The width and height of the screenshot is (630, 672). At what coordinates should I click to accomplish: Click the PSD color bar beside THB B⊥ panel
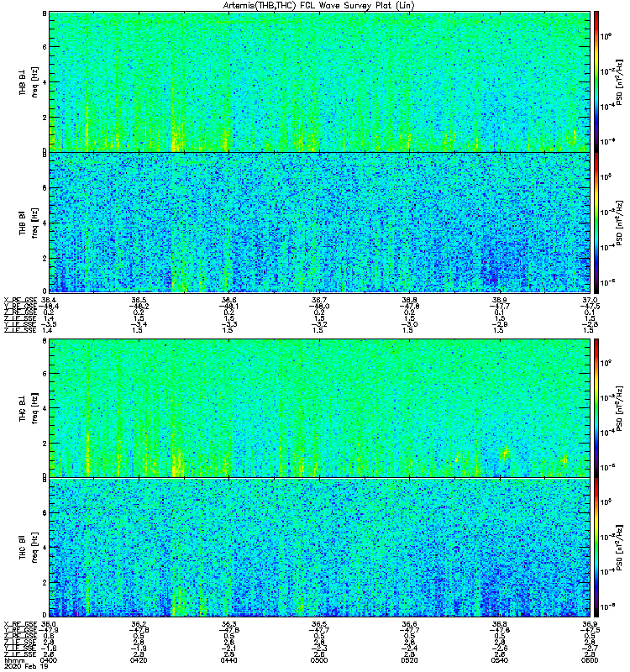(x=596, y=81)
